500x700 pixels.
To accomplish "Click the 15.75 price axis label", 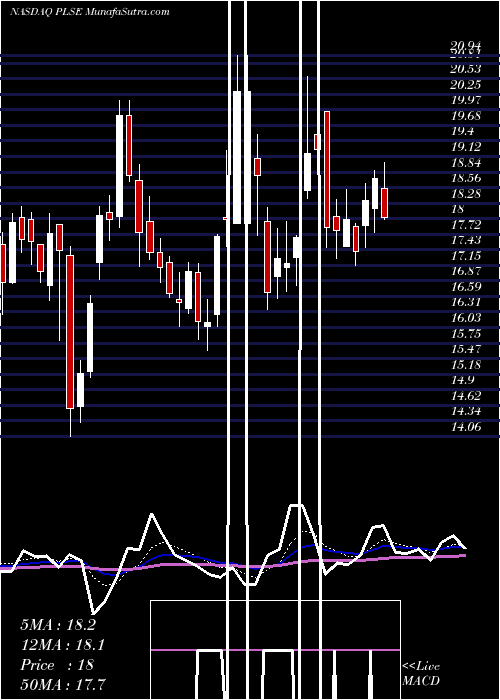I will click(x=466, y=333).
